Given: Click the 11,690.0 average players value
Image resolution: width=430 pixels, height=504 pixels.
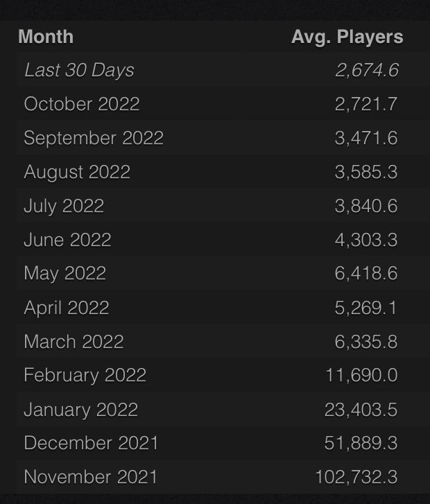Looking at the screenshot, I should pos(361,376).
